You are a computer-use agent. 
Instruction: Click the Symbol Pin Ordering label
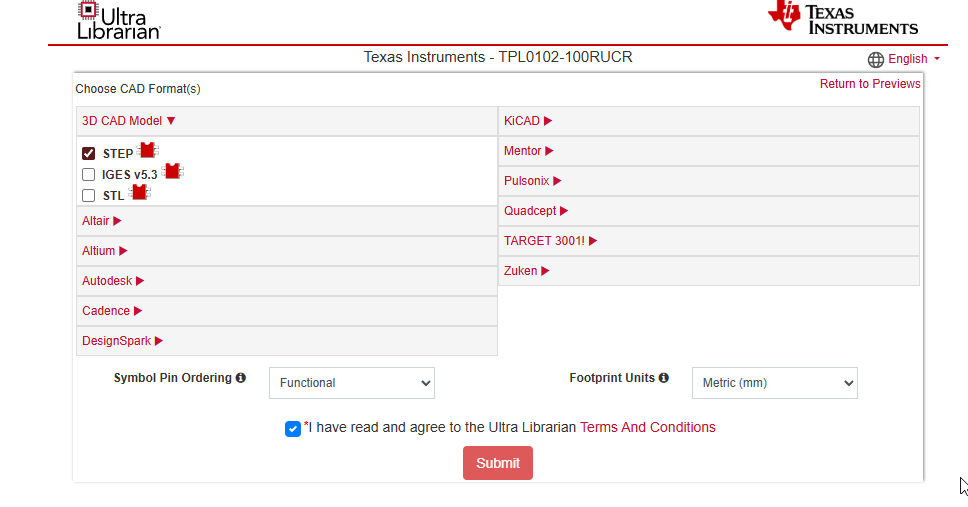[172, 378]
